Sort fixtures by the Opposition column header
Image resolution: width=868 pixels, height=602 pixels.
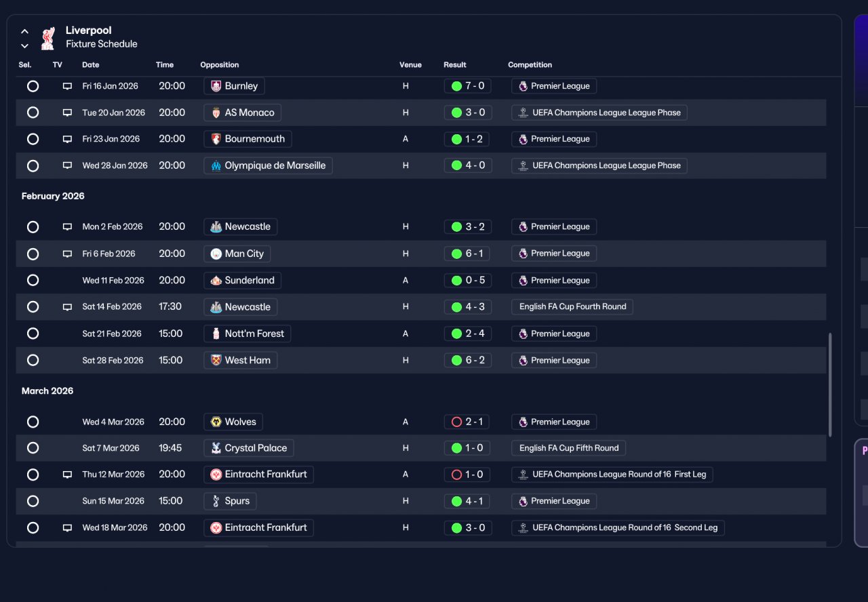(x=220, y=65)
